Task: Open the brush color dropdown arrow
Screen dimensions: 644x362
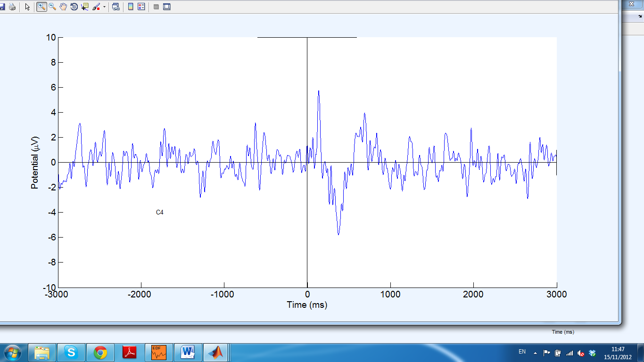Action: 104,7
